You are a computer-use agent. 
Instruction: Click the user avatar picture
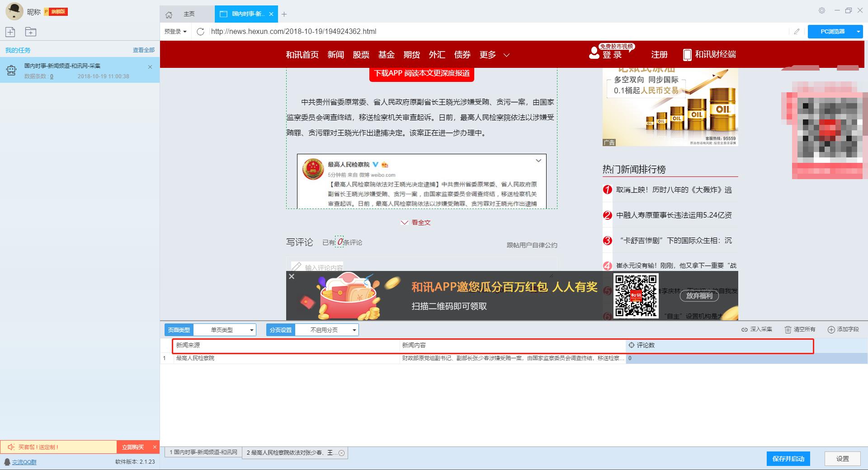[x=14, y=11]
